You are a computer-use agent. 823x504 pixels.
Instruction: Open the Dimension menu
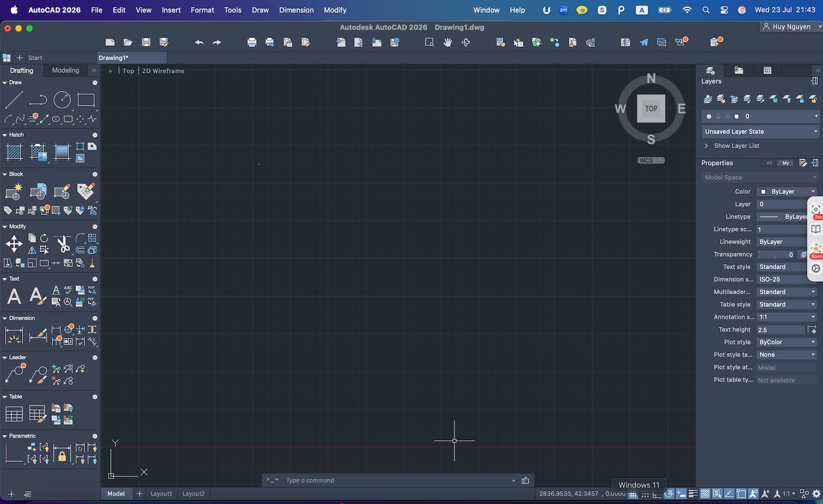point(296,10)
